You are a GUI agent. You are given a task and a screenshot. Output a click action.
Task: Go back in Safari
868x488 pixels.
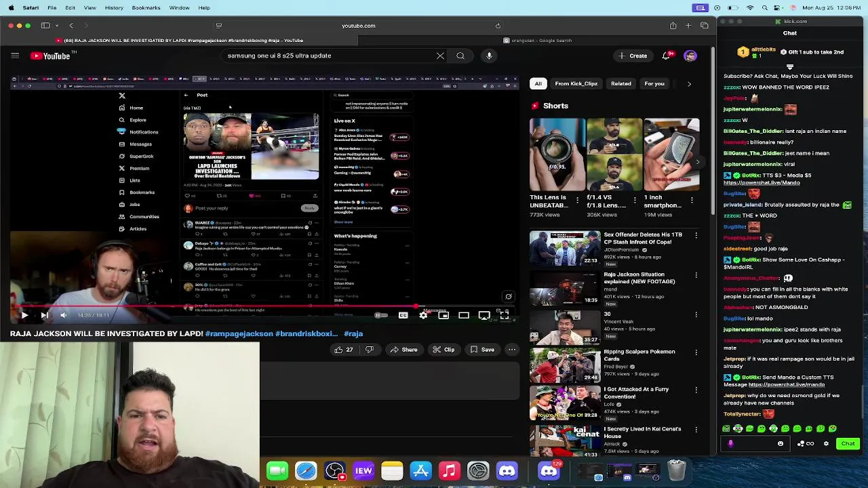71,26
